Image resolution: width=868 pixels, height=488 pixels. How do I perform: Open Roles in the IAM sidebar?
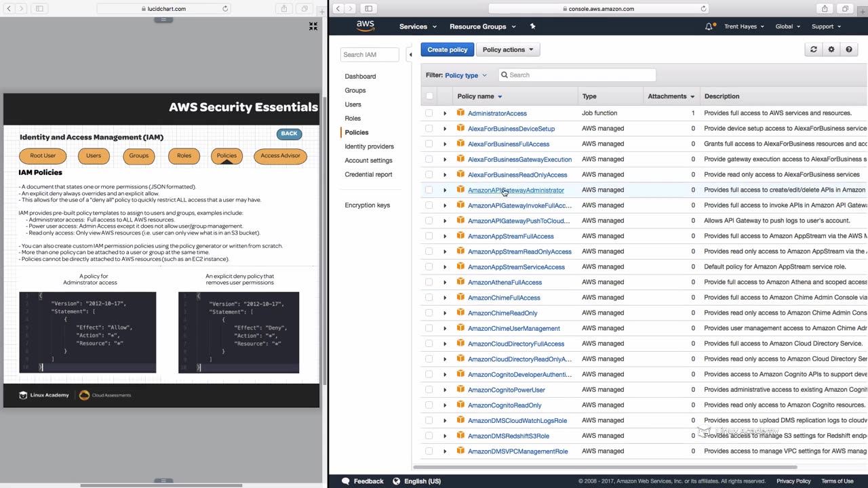click(x=353, y=119)
